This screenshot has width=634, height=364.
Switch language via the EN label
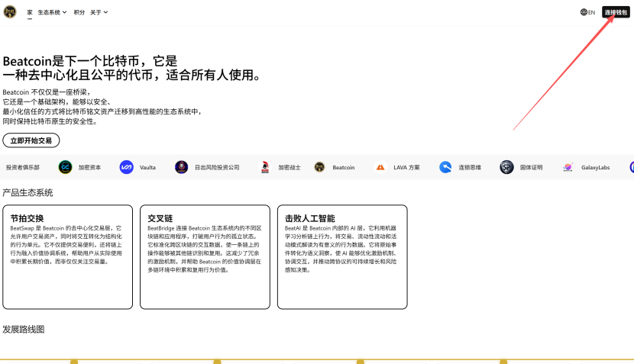(x=591, y=12)
